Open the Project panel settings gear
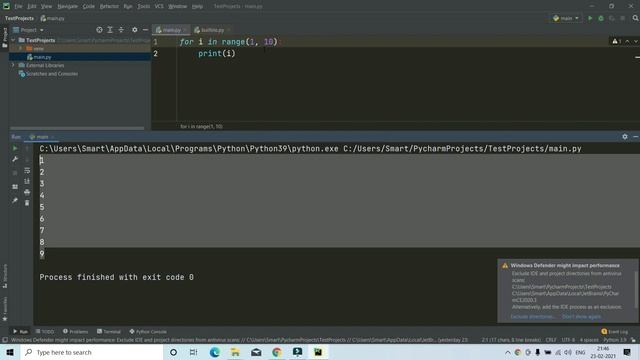The image size is (640, 360). point(135,30)
